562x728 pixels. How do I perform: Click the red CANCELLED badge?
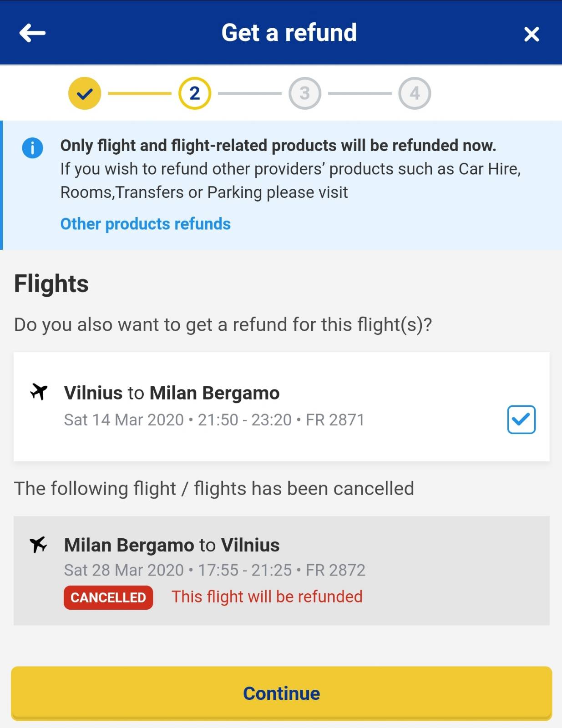(108, 597)
